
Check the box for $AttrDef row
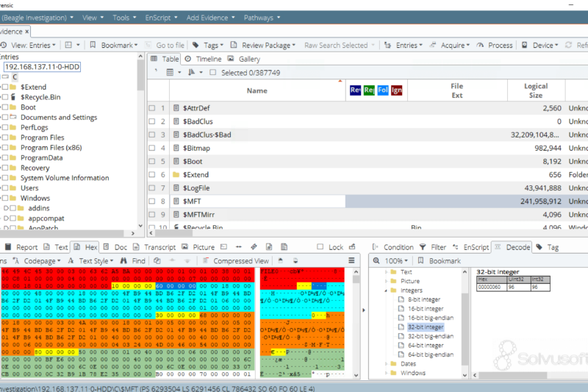click(152, 108)
